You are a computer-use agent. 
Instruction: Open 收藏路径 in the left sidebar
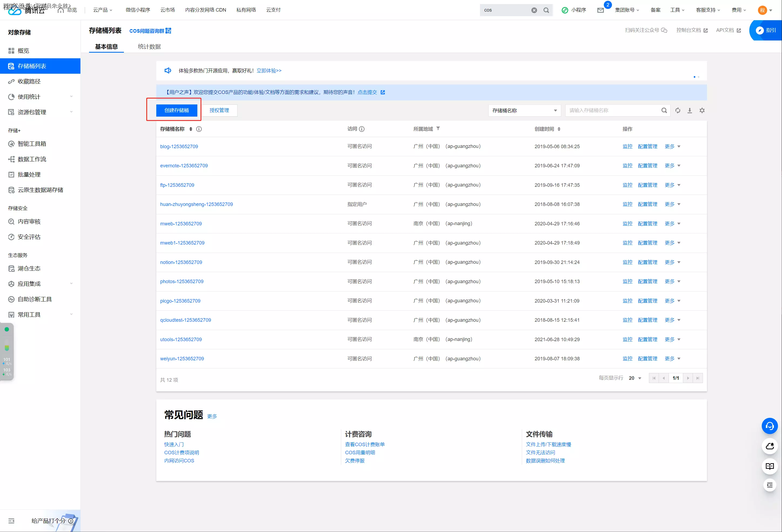pyautogui.click(x=29, y=82)
